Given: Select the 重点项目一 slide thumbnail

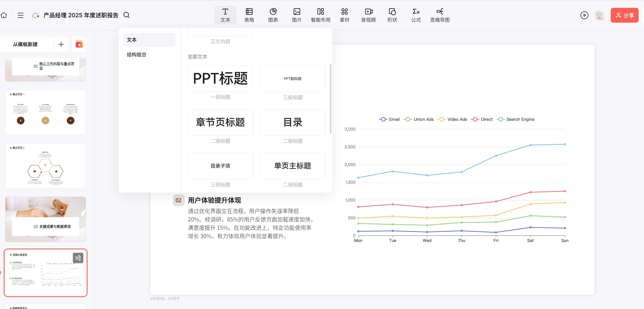Looking at the screenshot, I should click(x=45, y=112).
